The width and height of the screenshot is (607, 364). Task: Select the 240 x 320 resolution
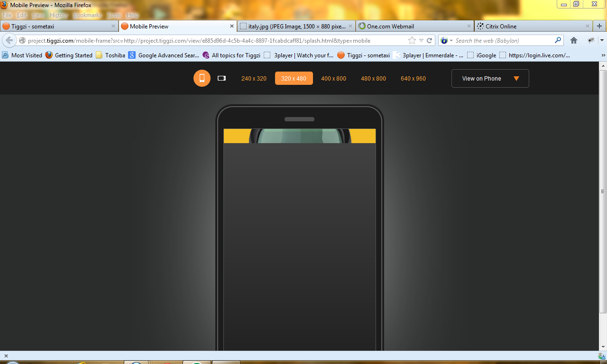pyautogui.click(x=254, y=79)
